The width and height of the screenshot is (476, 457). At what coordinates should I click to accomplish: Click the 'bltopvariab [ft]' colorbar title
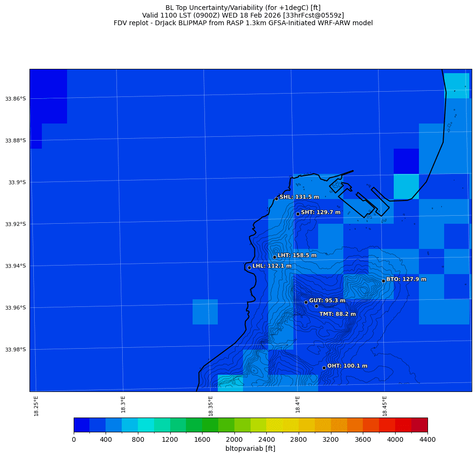coord(250,448)
